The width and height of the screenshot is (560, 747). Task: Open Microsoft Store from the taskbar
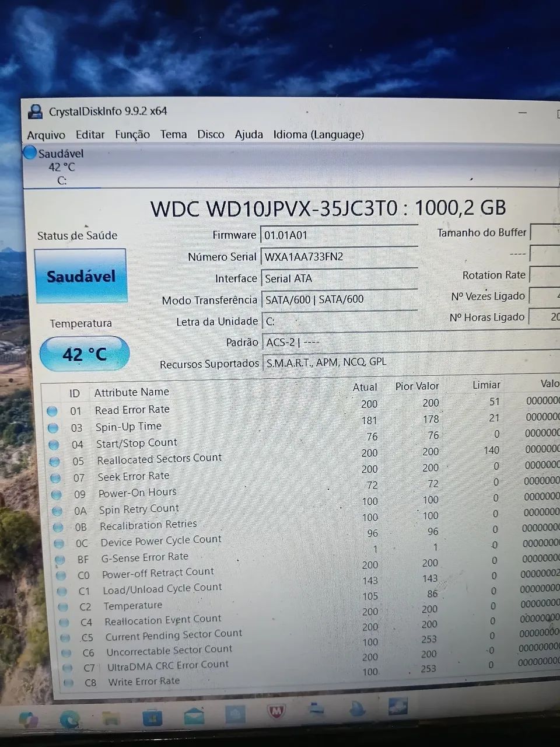[152, 717]
